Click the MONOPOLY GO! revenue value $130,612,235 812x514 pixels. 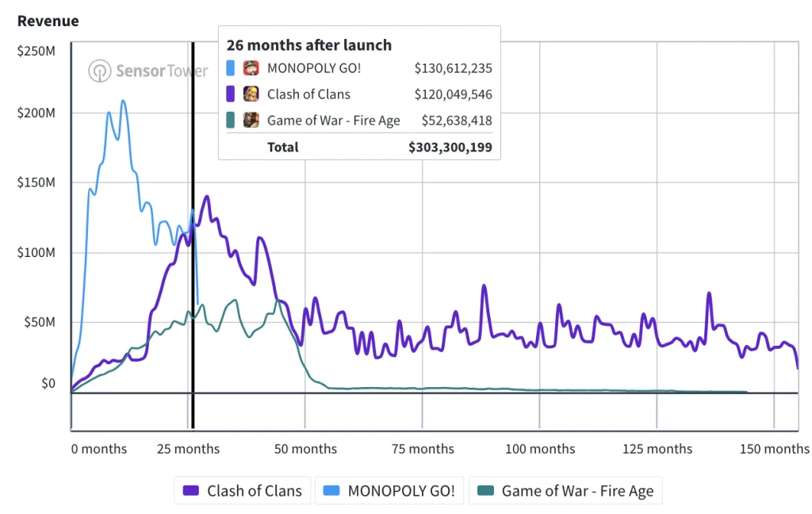pos(453,68)
